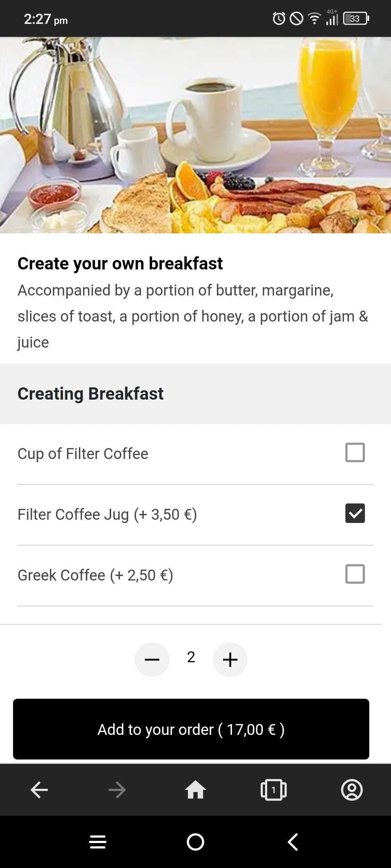
Task: Tap the Create your own breakfast title
Action: point(120,263)
